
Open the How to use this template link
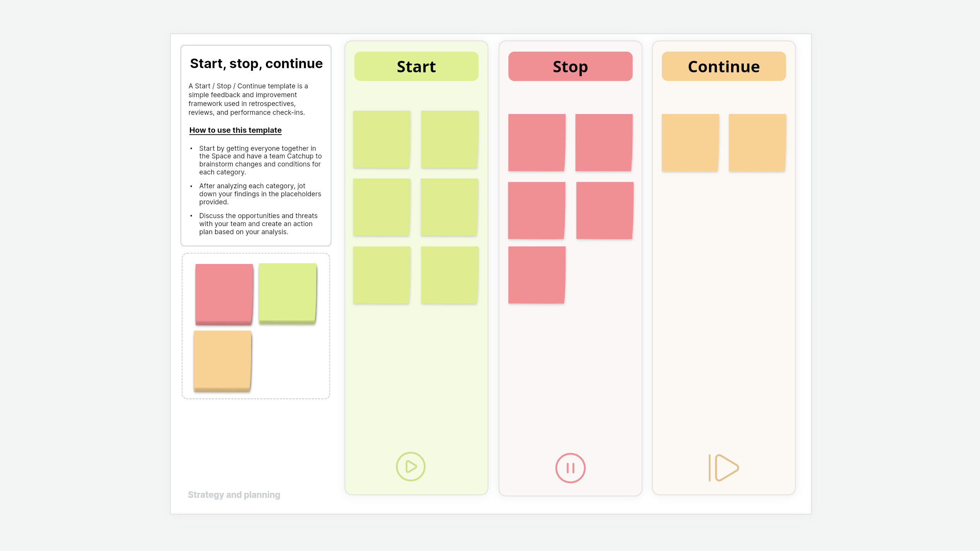[235, 130]
